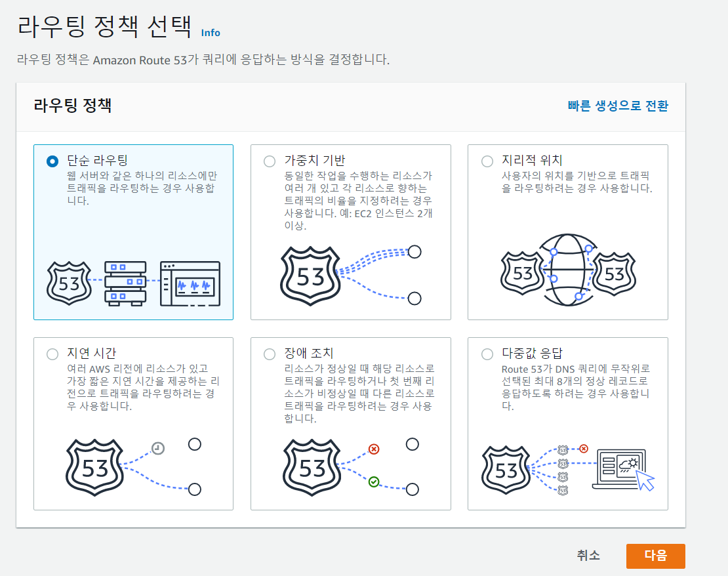Click the lower endpoint circle in 가중치 기반 illustration
The width and height of the screenshot is (728, 576).
pos(414,298)
